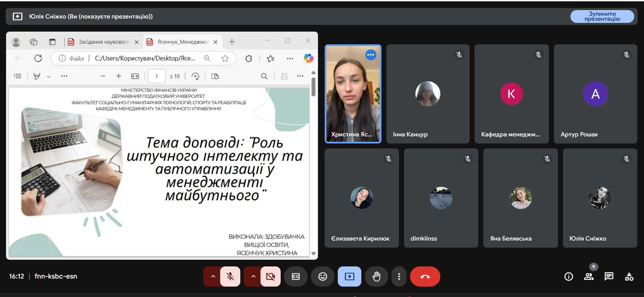Screen dimensions: 644x297
Task: Open the favorites list icon
Action: [x=271, y=58]
